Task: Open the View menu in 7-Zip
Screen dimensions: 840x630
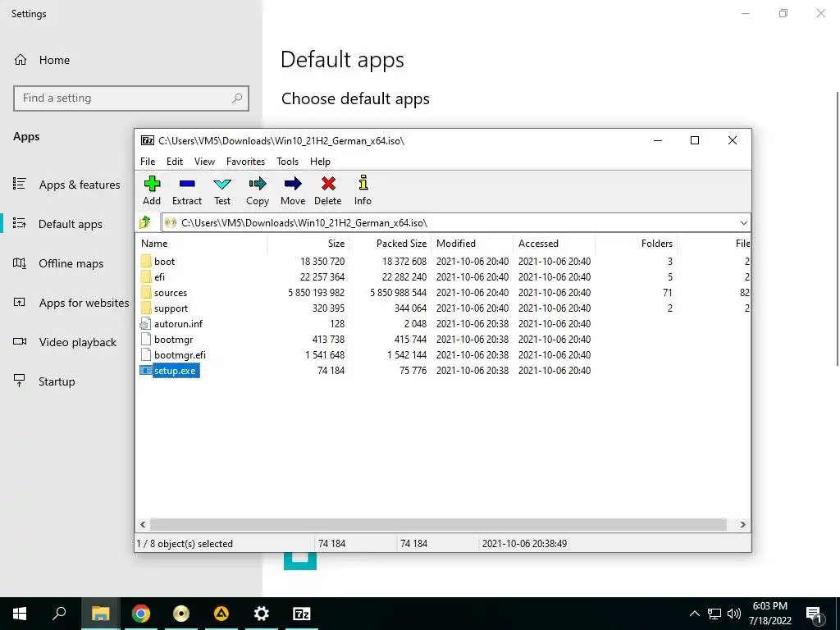Action: tap(204, 162)
